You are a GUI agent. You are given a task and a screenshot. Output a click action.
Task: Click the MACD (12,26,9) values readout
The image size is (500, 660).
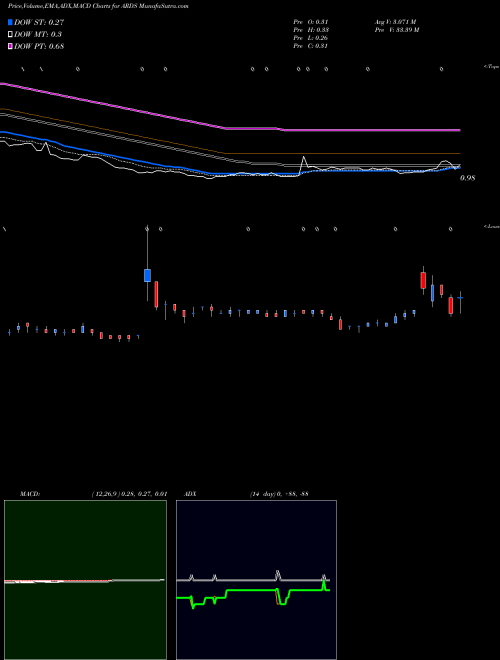point(130,494)
